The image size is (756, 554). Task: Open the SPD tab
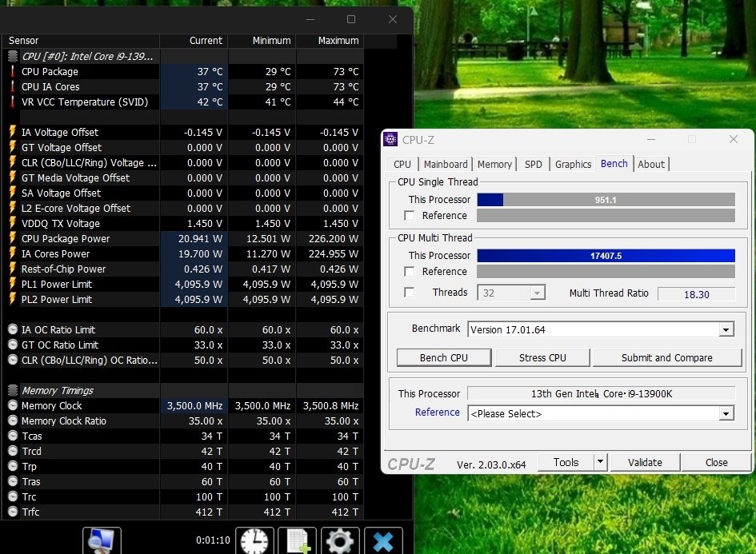(534, 164)
